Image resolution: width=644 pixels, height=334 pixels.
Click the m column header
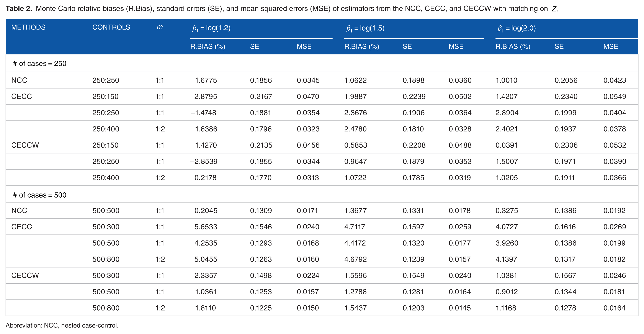tap(160, 27)
